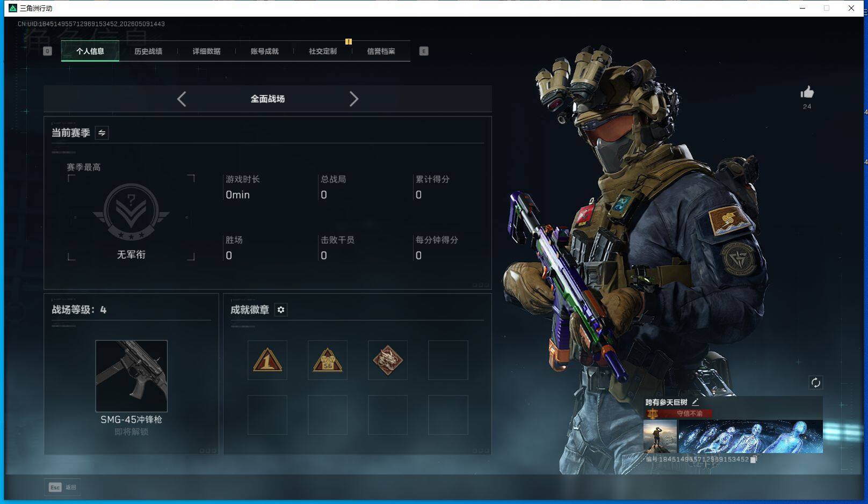
Task: Open the 账号成就 tab
Action: click(x=264, y=52)
